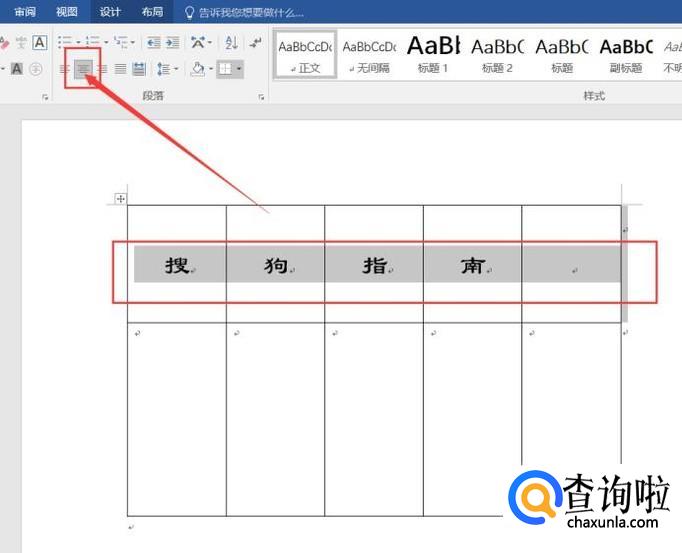
Task: Toggle character border A icon
Action: click(39, 42)
